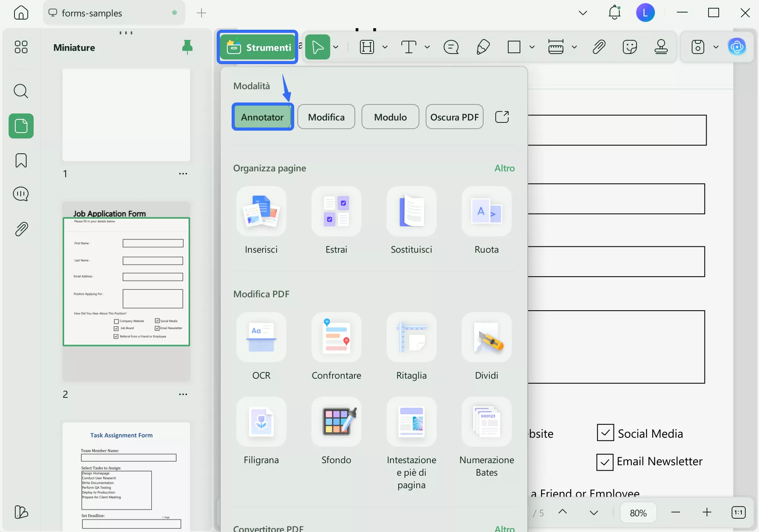The height and width of the screenshot is (532, 759).
Task: Unpin the Miniature panel
Action: (187, 47)
